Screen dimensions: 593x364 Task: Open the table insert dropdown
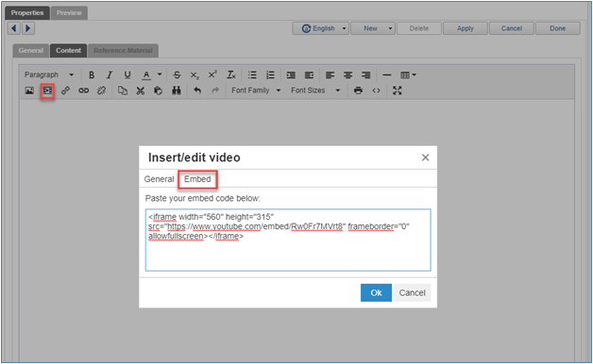tap(408, 75)
